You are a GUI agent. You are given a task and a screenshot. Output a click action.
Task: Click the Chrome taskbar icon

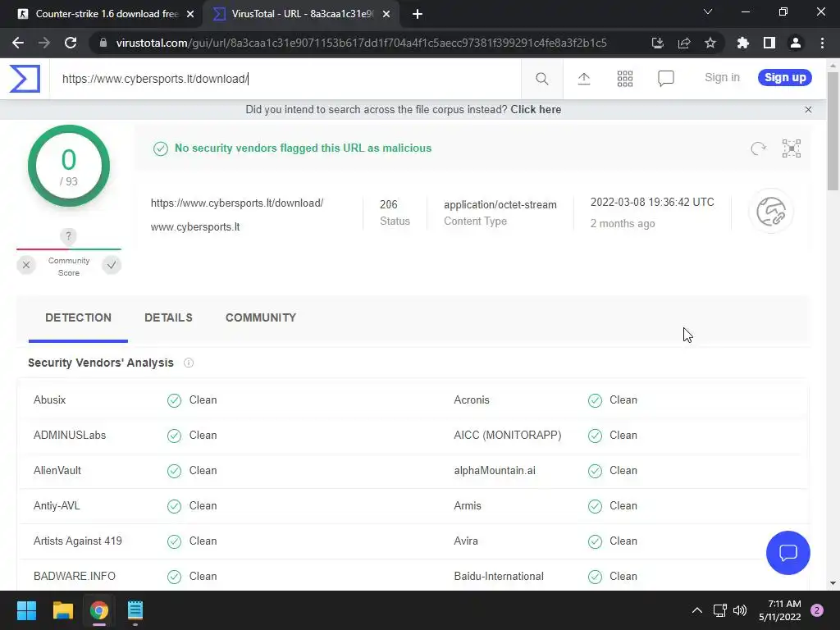(x=99, y=610)
